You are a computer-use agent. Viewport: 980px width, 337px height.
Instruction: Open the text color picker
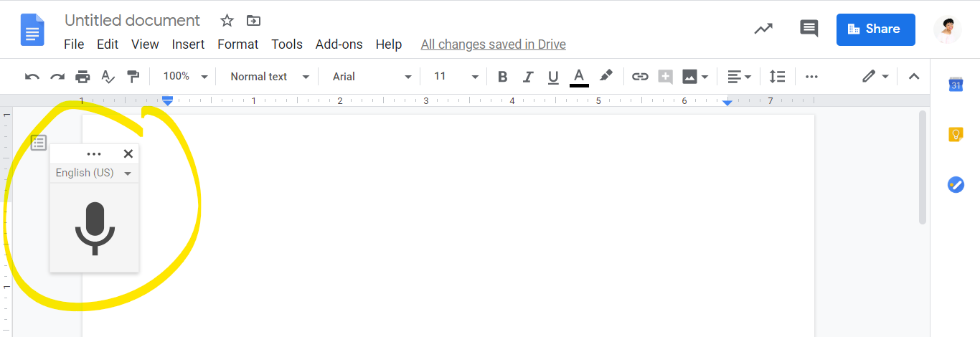point(579,77)
